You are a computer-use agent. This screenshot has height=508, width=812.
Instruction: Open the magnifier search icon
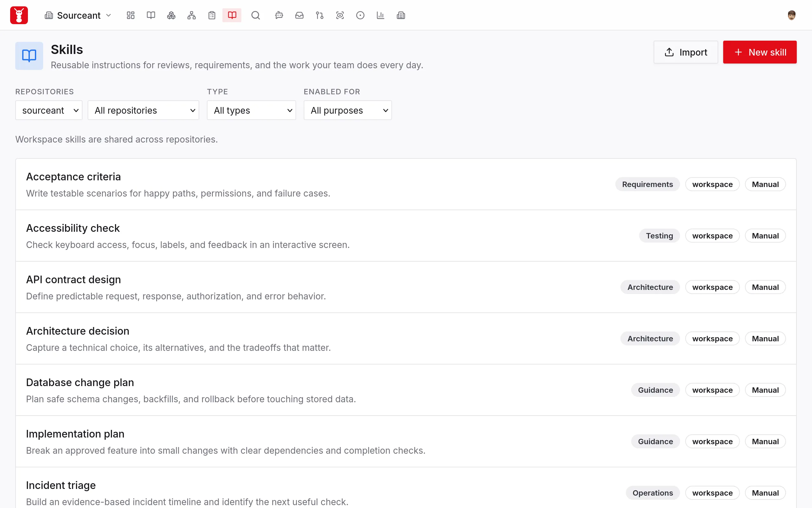[256, 15]
